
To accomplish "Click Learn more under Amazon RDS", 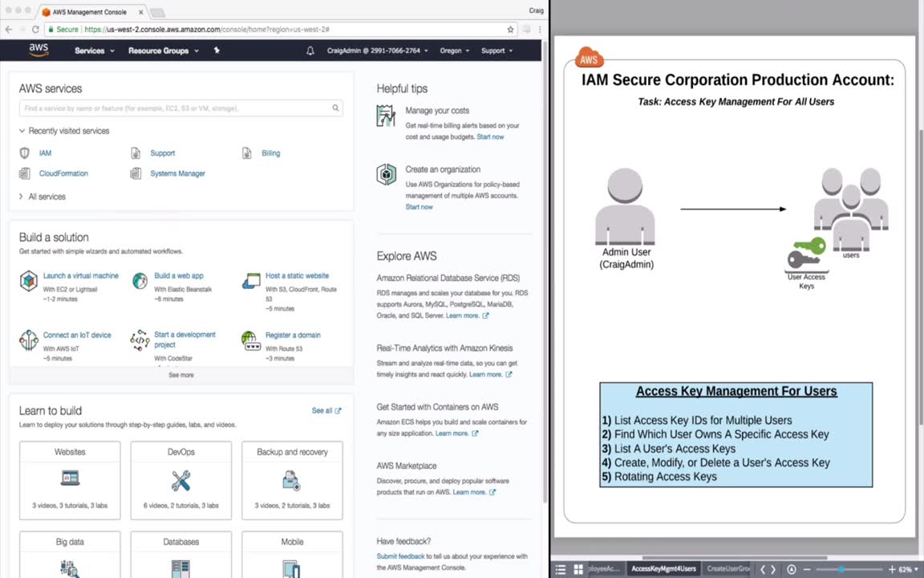I will click(x=468, y=315).
